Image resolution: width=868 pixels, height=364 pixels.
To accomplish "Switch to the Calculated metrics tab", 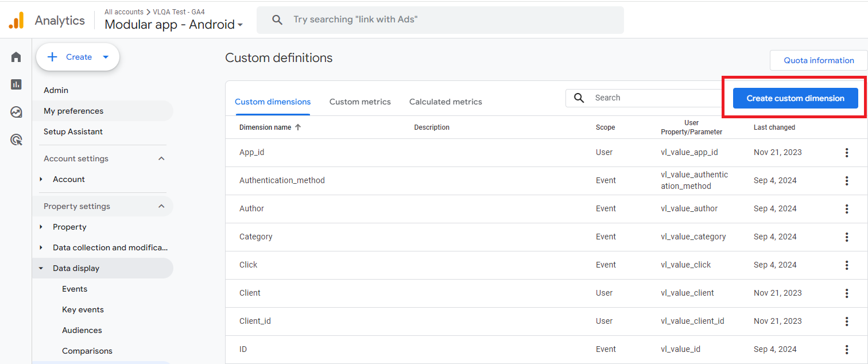I will tap(445, 102).
